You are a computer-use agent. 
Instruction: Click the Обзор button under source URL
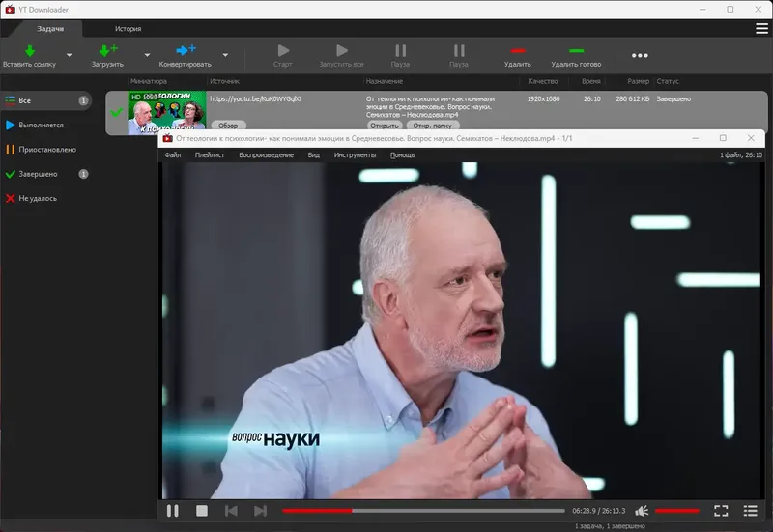pyautogui.click(x=228, y=126)
